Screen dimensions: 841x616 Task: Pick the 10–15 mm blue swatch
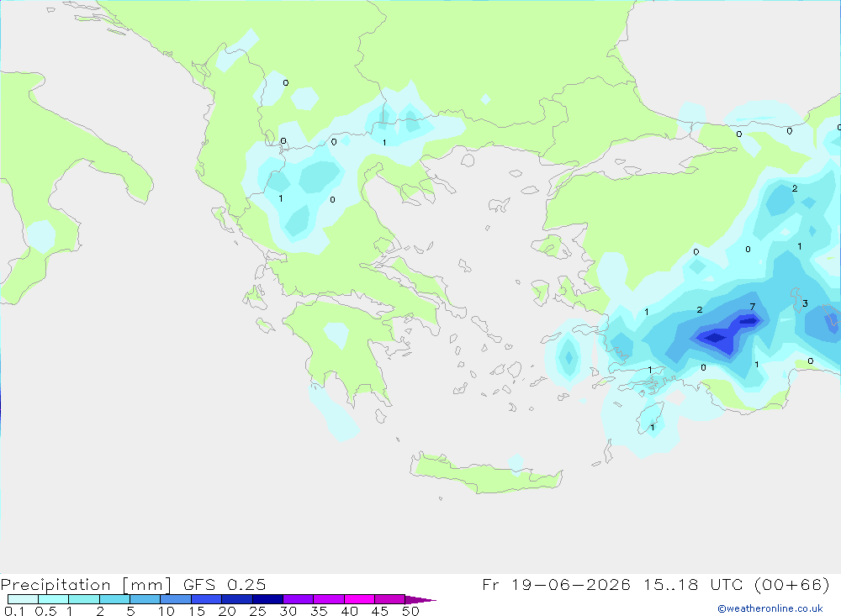176,599
